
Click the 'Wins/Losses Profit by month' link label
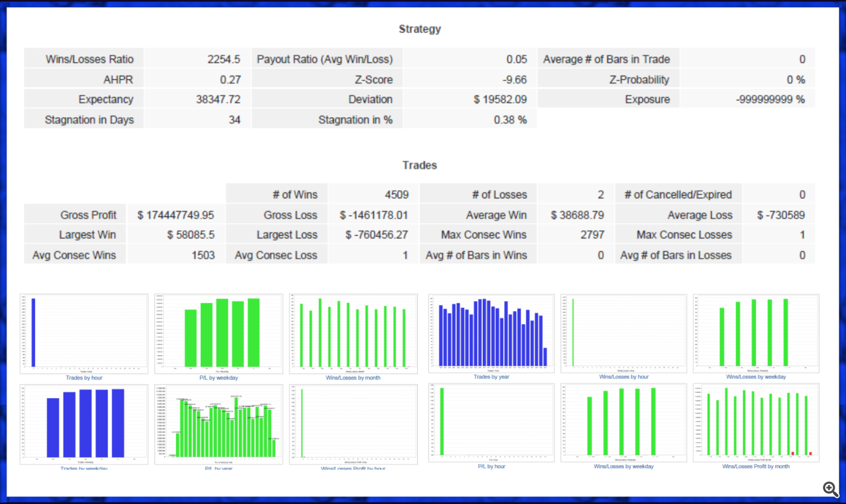pyautogui.click(x=756, y=467)
